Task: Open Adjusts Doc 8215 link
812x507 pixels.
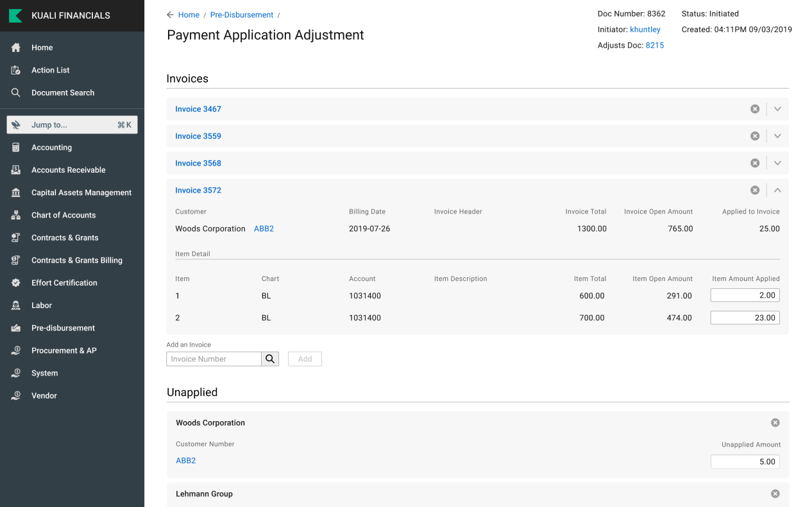Action: [x=655, y=46]
